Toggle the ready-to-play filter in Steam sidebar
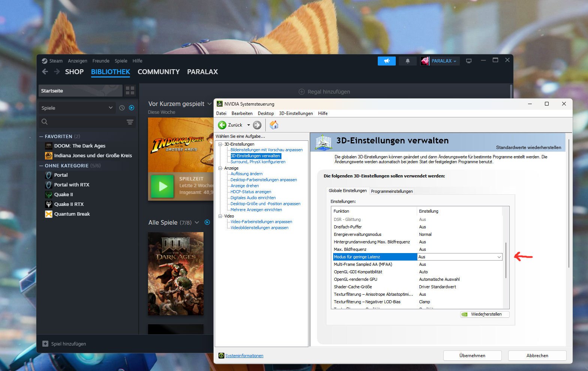588x371 pixels. click(132, 108)
